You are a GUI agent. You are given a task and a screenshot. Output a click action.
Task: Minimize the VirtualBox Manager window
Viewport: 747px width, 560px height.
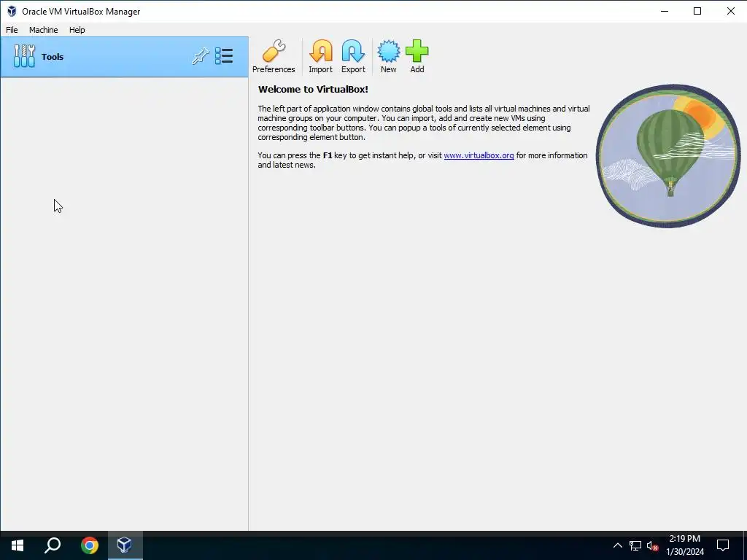pyautogui.click(x=665, y=11)
